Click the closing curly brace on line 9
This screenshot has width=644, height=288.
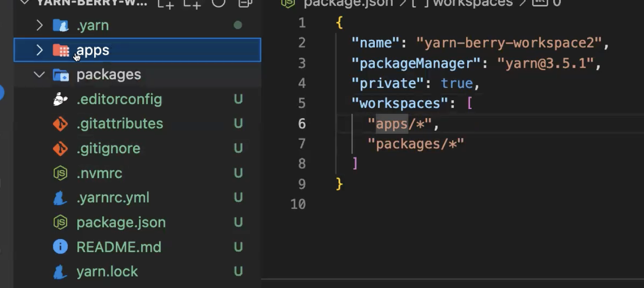tap(339, 184)
